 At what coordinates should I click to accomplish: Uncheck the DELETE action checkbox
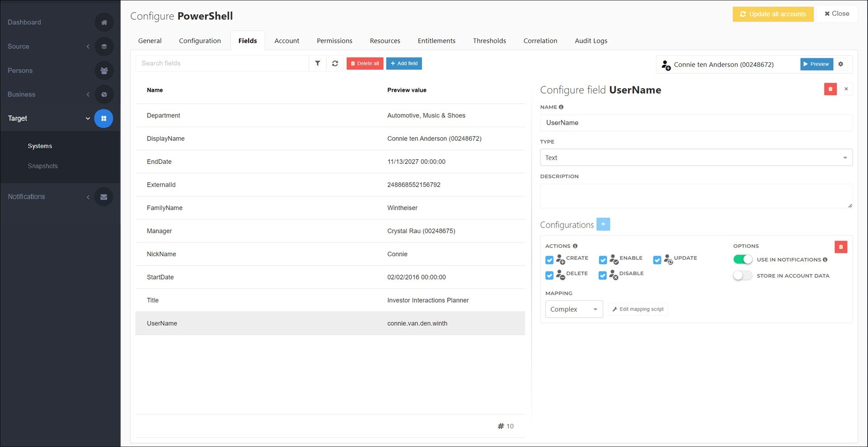point(549,276)
